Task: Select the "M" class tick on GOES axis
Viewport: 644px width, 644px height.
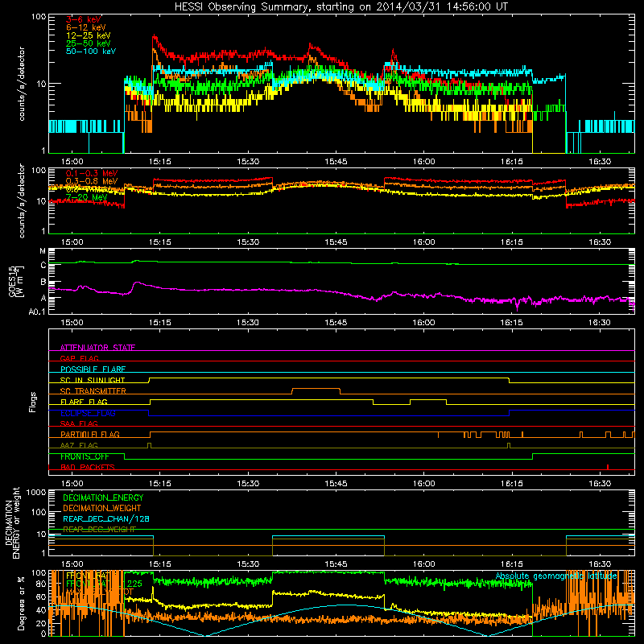Action: pos(43,251)
